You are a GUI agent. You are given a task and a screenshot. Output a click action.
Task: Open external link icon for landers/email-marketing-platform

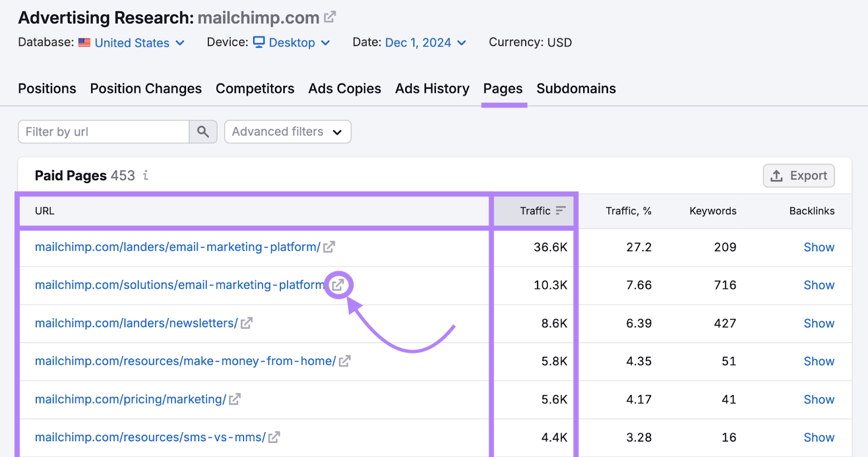click(329, 247)
